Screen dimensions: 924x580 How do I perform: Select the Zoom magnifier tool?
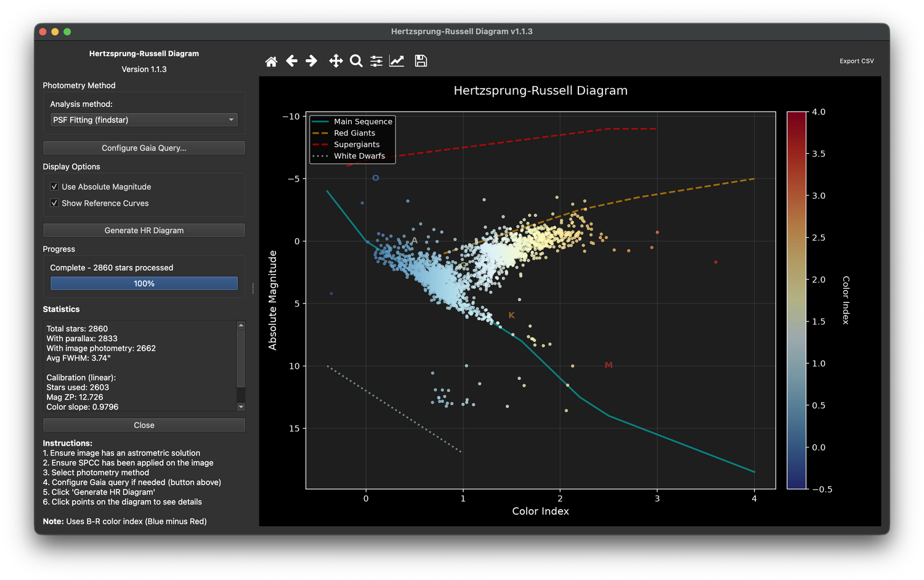point(356,61)
